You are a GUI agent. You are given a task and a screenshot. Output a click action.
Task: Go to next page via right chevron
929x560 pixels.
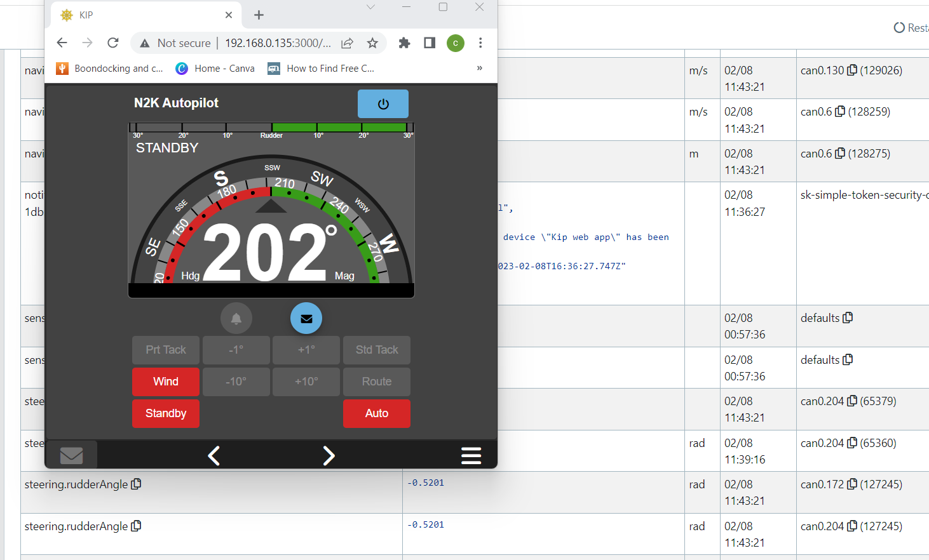pos(329,455)
